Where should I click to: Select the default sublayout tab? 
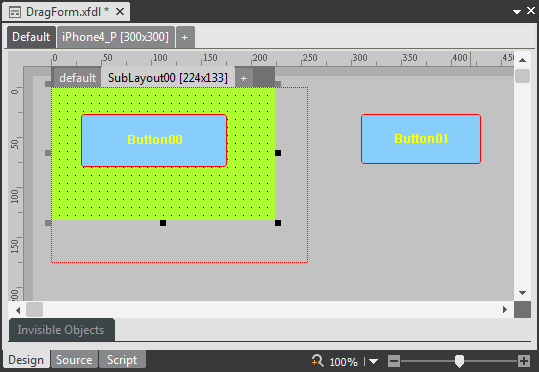point(77,78)
